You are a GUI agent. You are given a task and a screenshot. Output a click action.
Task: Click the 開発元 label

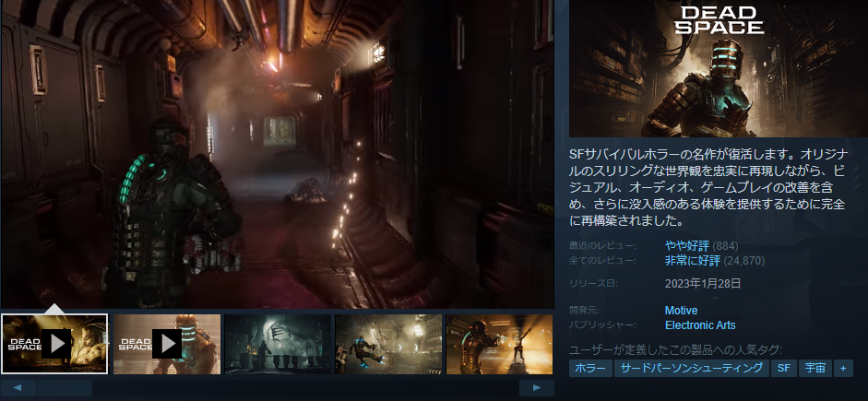pos(584,311)
